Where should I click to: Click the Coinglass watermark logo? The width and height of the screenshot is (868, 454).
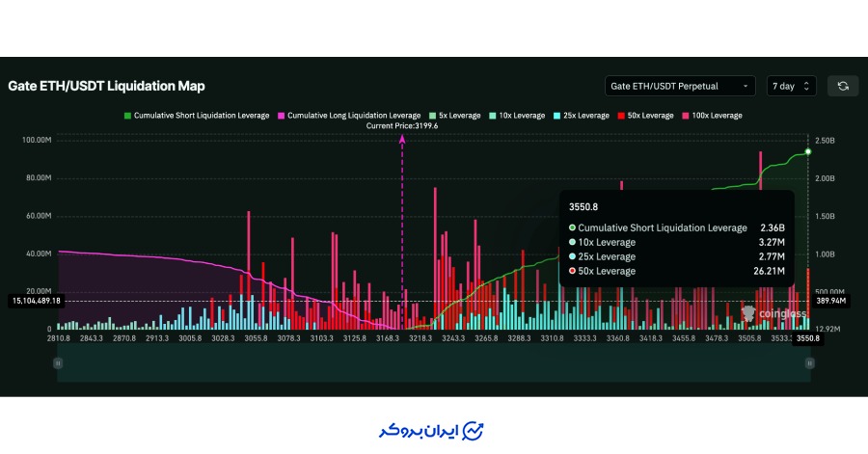point(749,313)
